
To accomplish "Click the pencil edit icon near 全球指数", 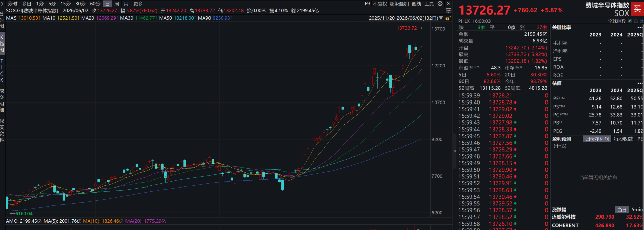I will coord(630,21).
